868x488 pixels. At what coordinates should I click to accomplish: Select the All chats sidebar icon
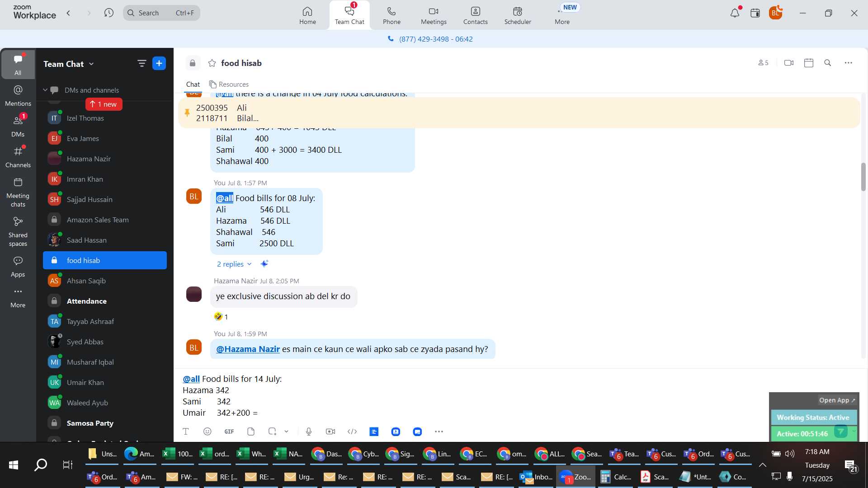[x=18, y=64]
